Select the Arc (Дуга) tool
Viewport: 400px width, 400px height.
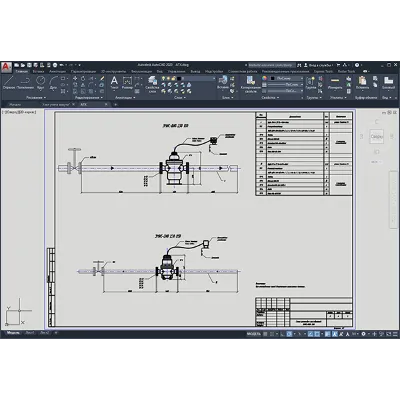(53, 83)
